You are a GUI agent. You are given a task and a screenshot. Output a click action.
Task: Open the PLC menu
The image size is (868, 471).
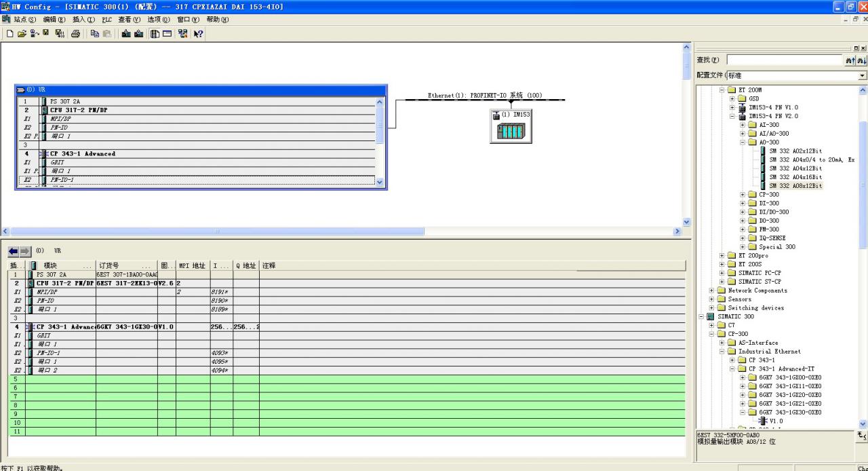tap(107, 19)
